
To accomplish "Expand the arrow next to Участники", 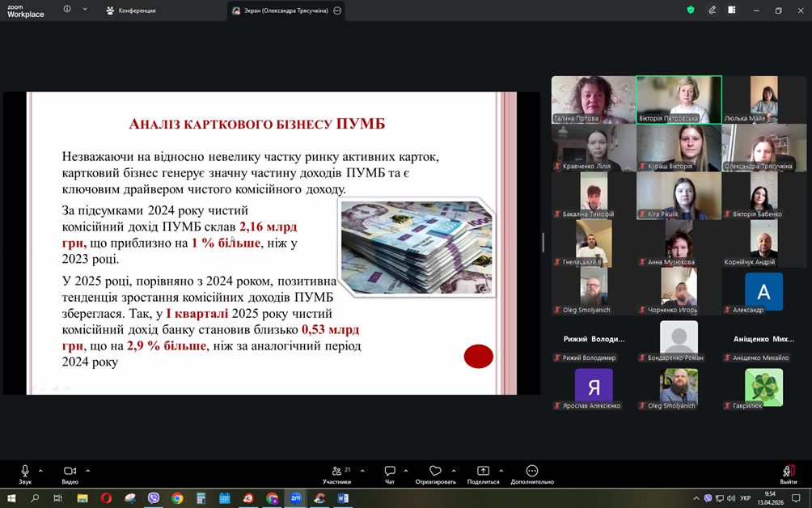I will click(x=362, y=470).
